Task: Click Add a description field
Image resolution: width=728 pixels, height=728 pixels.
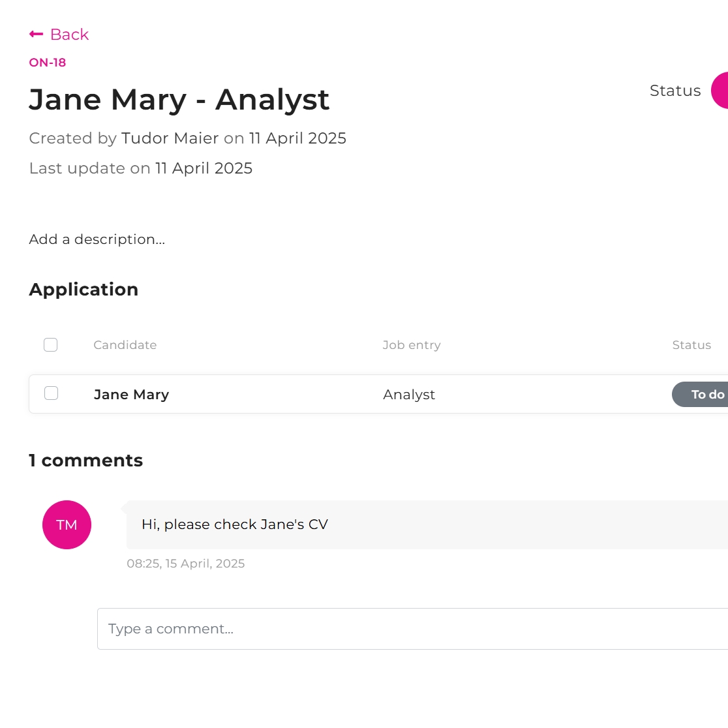Action: [x=97, y=239]
